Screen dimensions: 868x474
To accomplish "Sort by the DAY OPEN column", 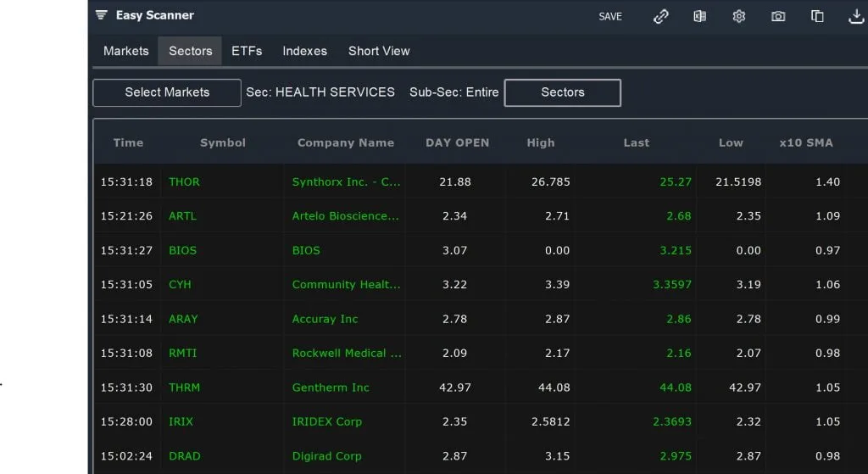I will click(x=457, y=142).
